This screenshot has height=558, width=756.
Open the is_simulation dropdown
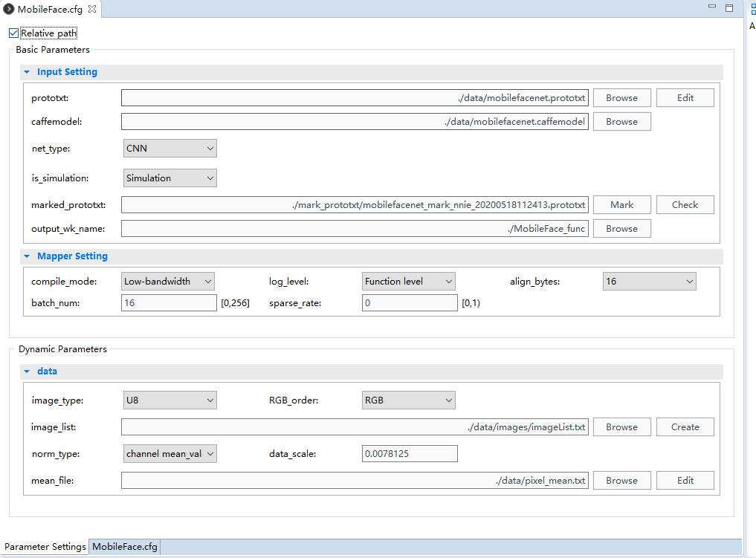(x=169, y=178)
